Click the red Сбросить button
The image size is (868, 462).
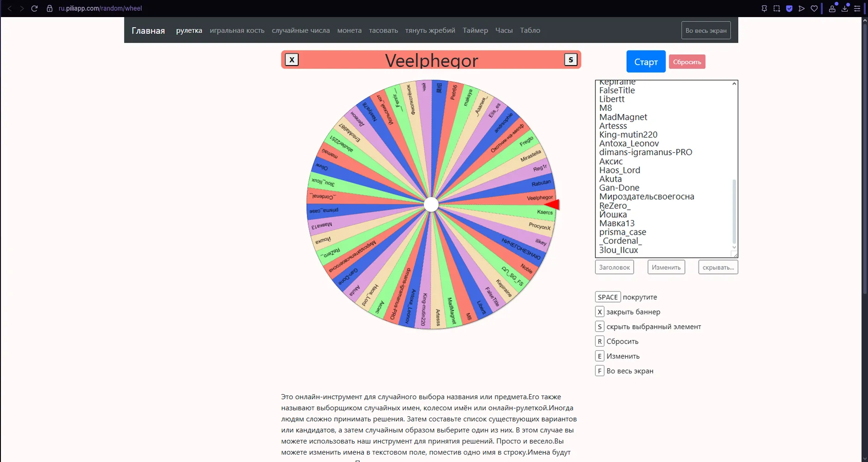[687, 62]
